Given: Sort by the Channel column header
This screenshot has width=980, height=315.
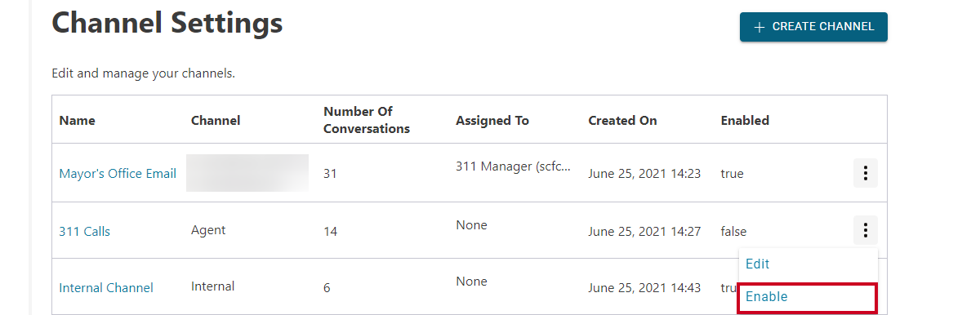Looking at the screenshot, I should (216, 120).
